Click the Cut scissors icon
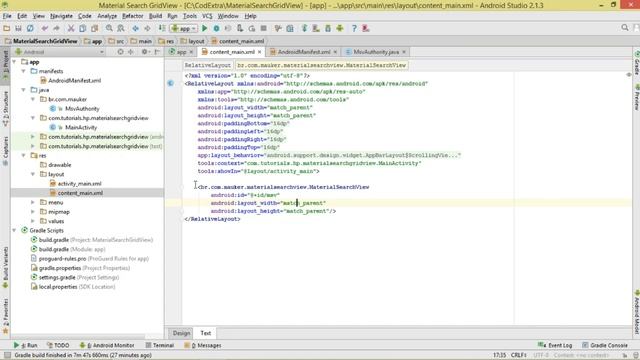 71,28
